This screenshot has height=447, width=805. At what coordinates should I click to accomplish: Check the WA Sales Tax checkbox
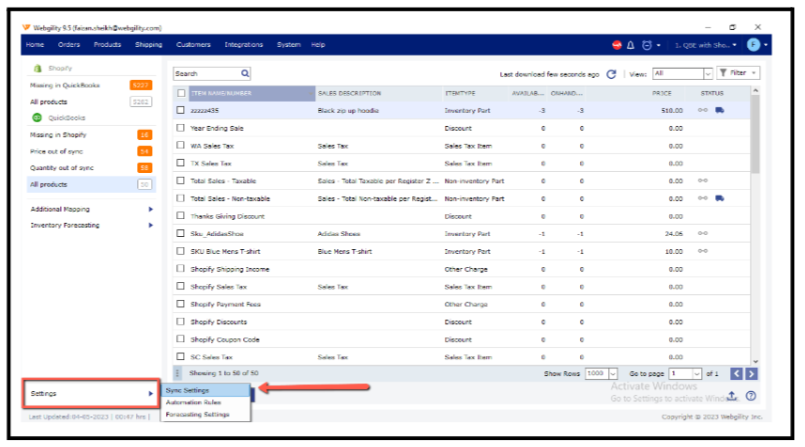(180, 145)
